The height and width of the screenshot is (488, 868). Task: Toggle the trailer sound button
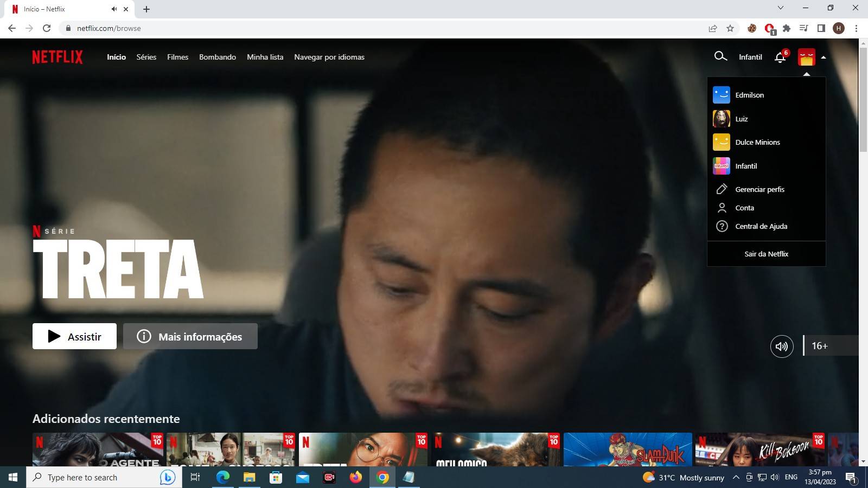tap(782, 346)
